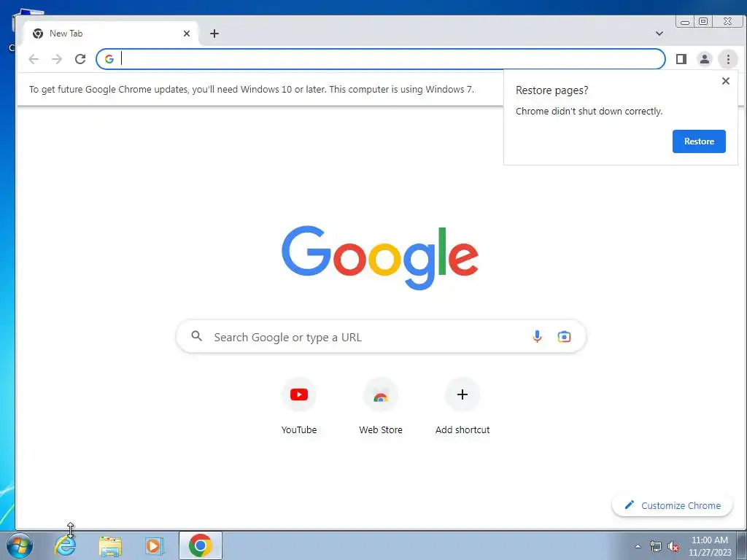Screen dimensions: 747x560
Task: Launch Internet Explorer from taskbar
Action: coord(65,545)
